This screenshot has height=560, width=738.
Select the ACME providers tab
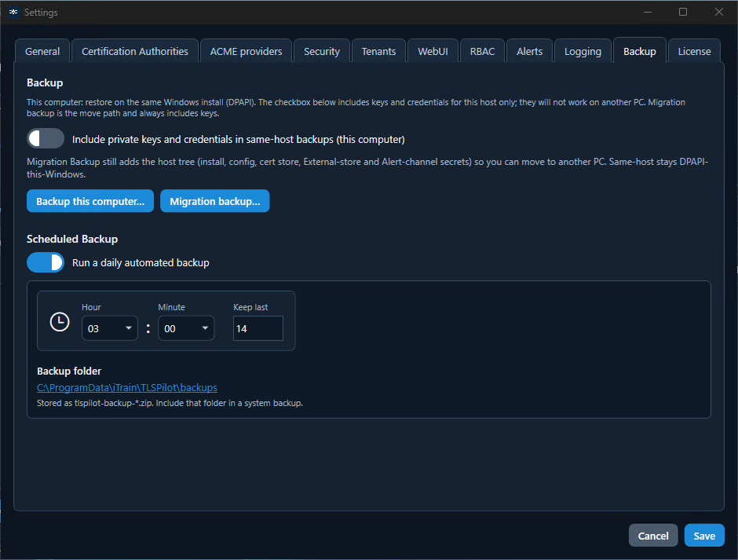click(247, 51)
